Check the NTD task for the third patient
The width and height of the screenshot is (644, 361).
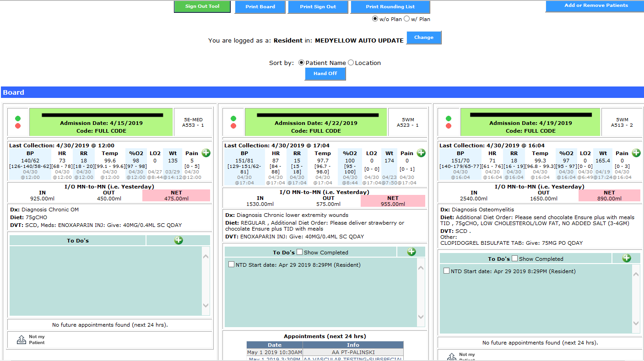pyautogui.click(x=447, y=271)
